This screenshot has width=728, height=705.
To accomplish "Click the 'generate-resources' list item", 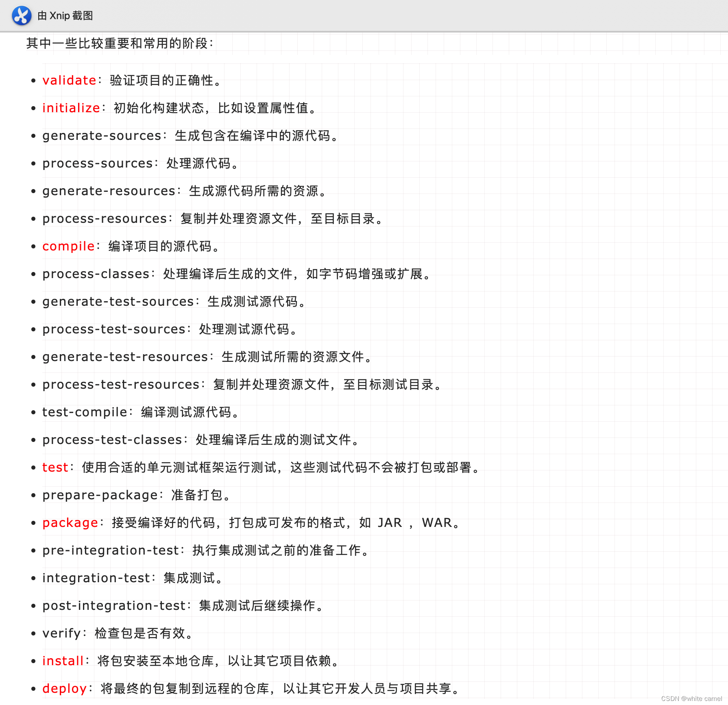I will (184, 191).
